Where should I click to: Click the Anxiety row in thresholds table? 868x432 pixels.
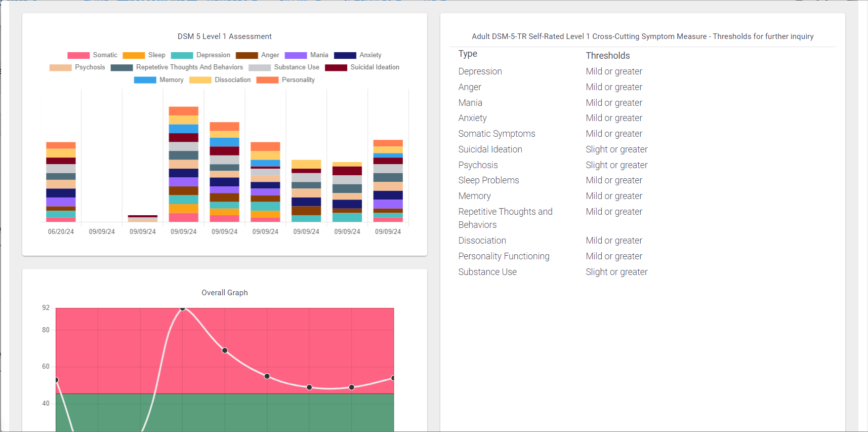(x=473, y=118)
